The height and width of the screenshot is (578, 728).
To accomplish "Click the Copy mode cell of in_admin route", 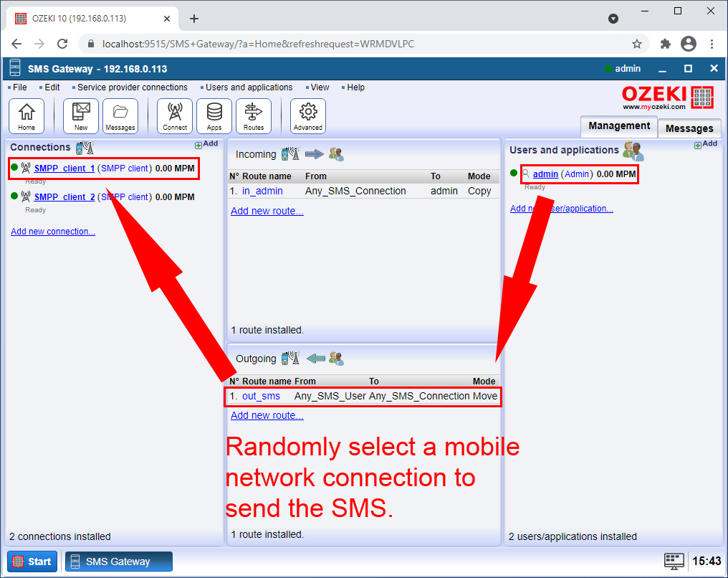I will pos(479,191).
